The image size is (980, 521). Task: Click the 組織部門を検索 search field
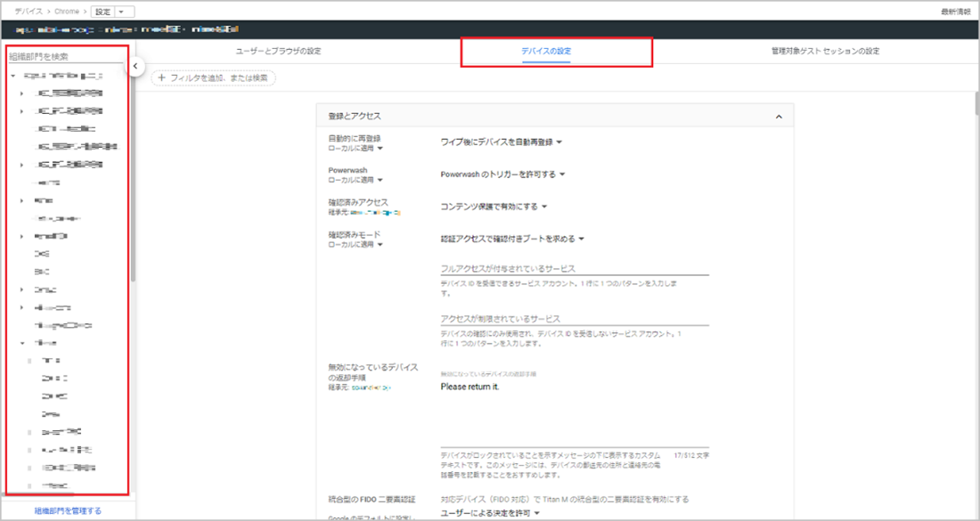click(x=67, y=56)
